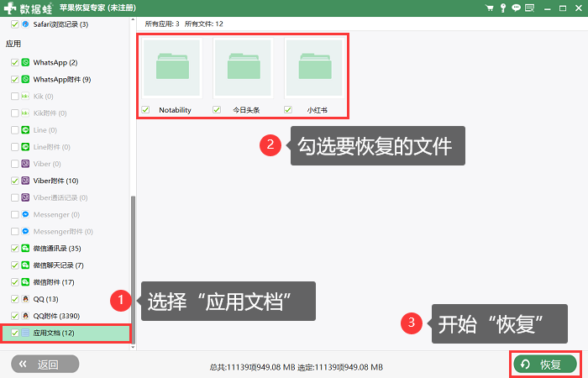This screenshot has width=588, height=378.
Task: Click the Kik附件 (0) icon
Action: point(25,113)
